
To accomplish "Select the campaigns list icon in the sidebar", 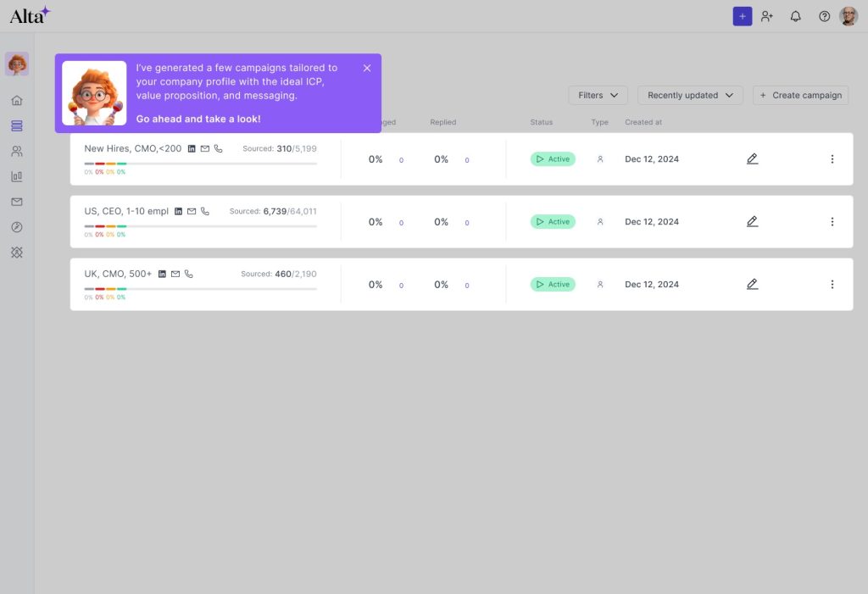I will coord(17,125).
